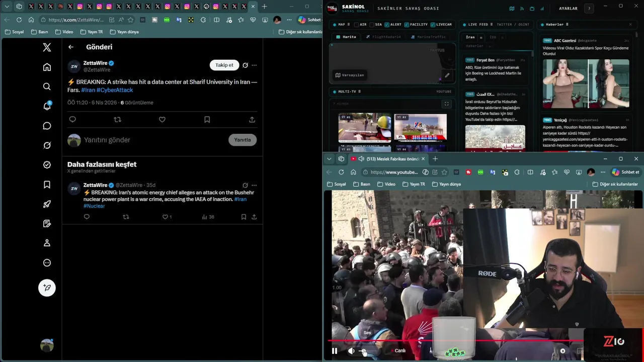
Task: Open map icon in Sakinol header
Action: [x=512, y=9]
